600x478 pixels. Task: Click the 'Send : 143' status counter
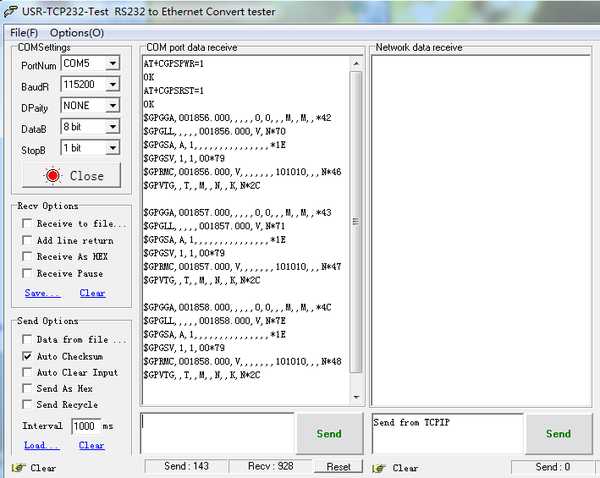pos(186,467)
